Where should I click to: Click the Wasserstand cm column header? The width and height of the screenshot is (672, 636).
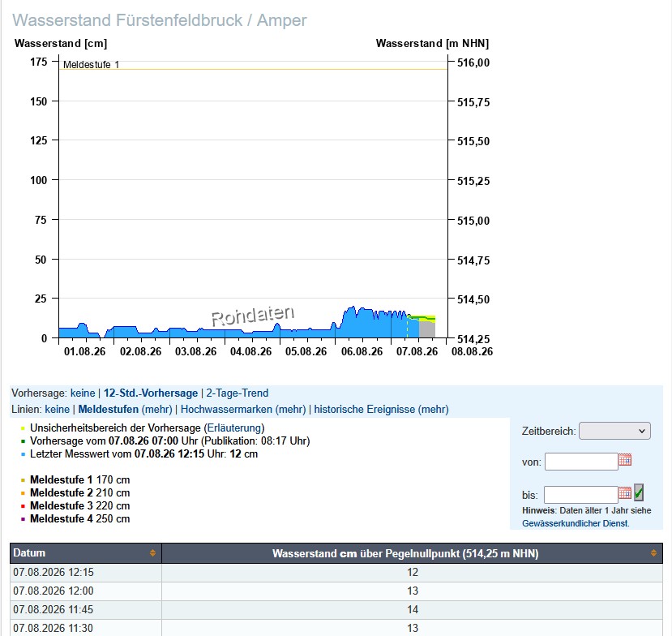[413, 553]
